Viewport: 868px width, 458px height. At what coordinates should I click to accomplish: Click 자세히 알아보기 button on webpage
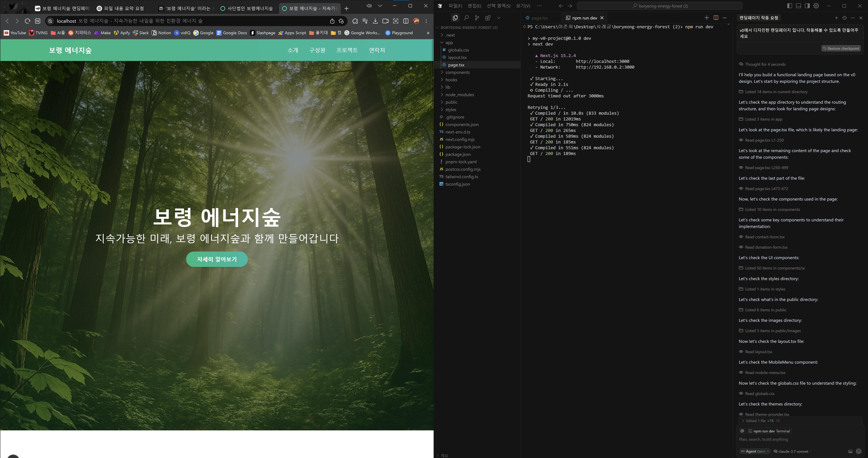pos(217,259)
